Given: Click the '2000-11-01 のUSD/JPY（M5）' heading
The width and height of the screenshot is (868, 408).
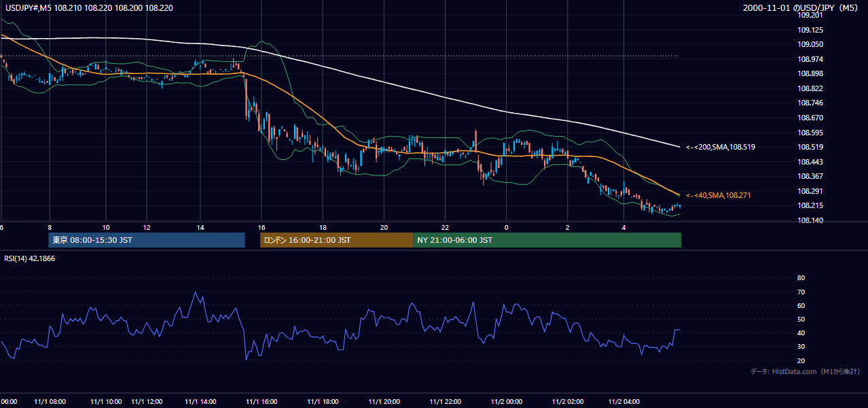Looking at the screenshot, I should click(802, 8).
